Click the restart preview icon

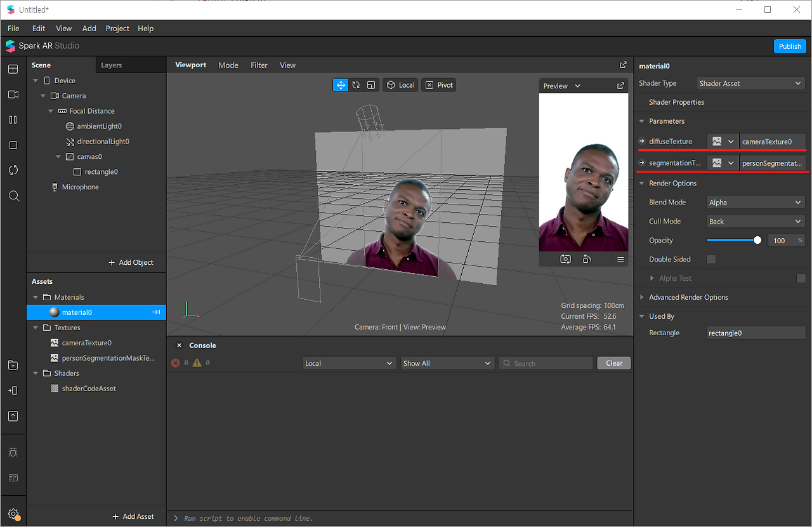tap(587, 259)
